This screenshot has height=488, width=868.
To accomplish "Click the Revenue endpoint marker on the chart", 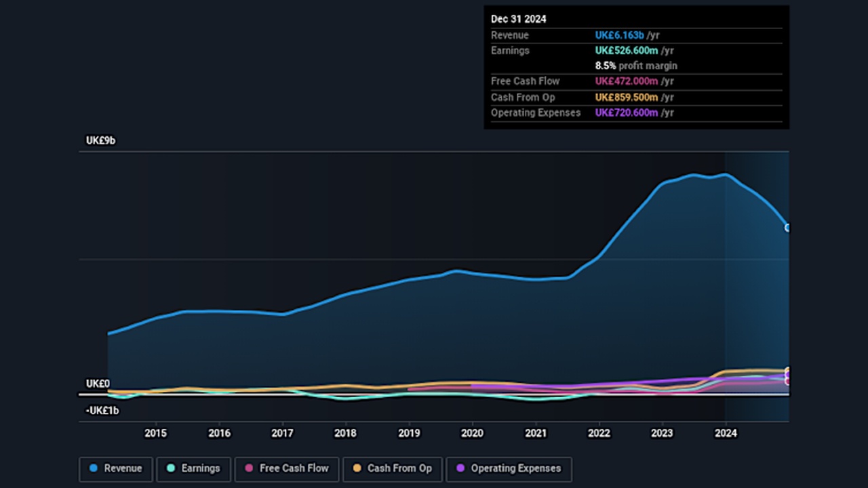I will 788,228.
